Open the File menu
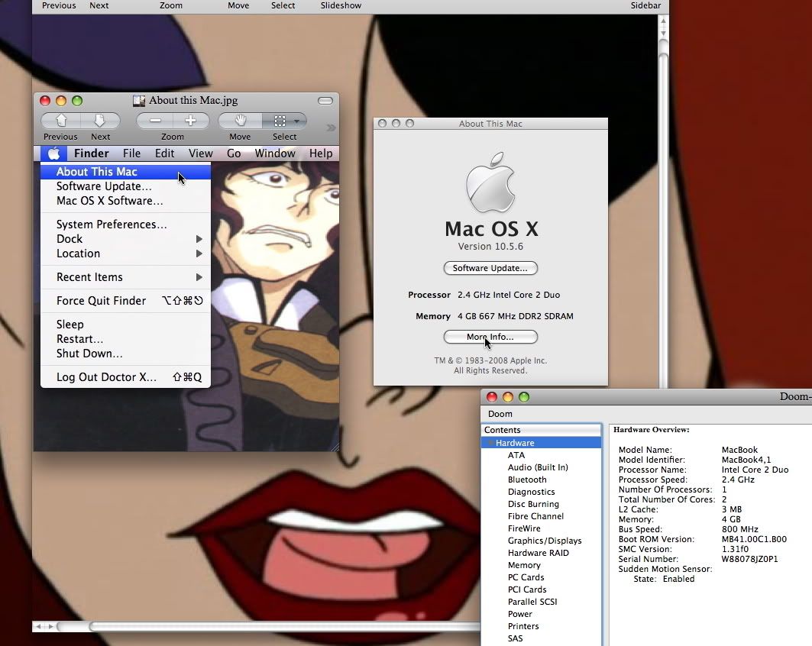 [x=131, y=153]
